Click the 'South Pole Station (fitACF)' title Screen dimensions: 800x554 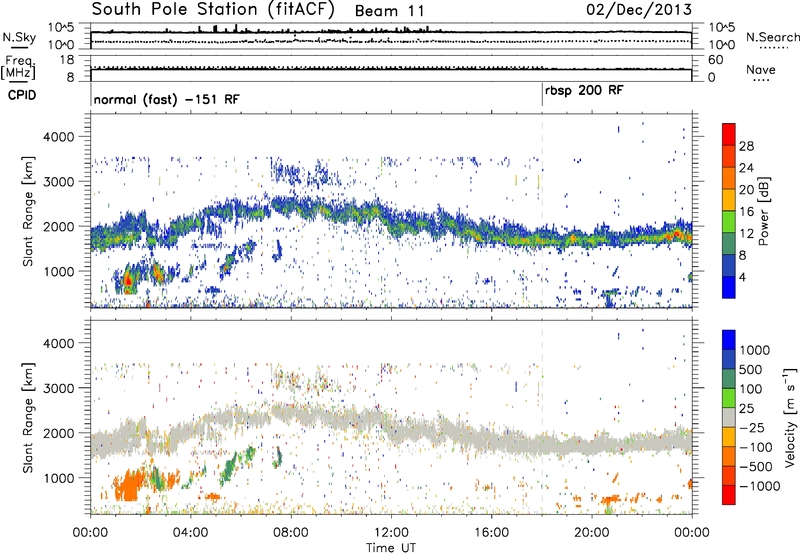coord(213,10)
